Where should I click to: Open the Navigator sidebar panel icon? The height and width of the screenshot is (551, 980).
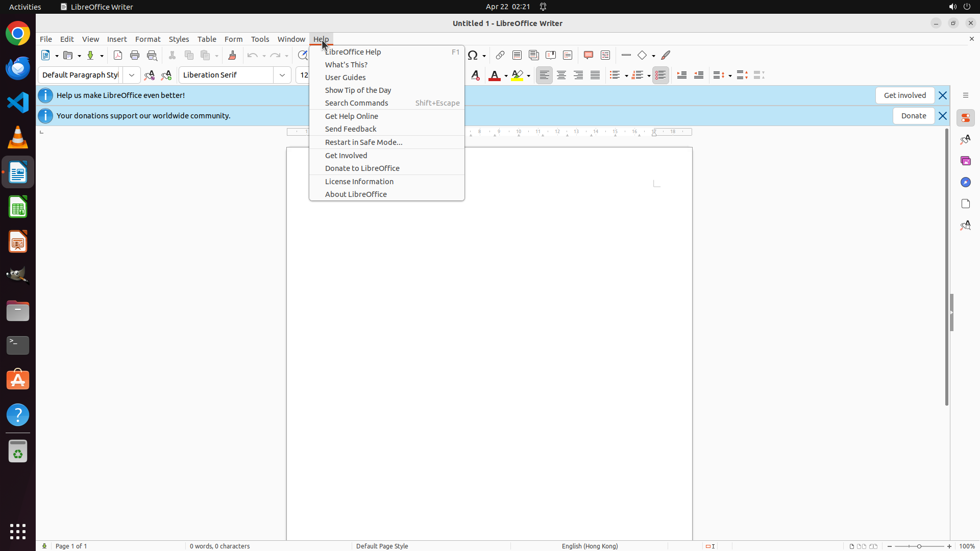965,182
